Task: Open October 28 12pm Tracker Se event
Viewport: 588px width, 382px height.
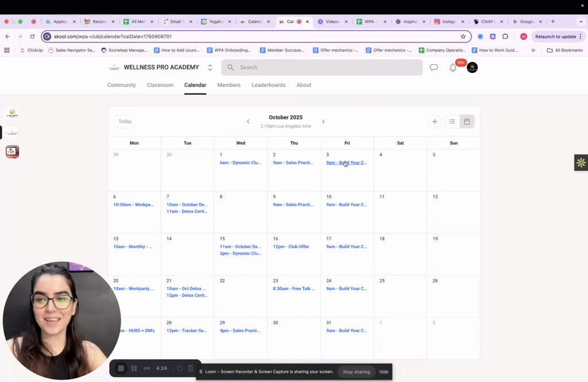Action: pos(187,330)
